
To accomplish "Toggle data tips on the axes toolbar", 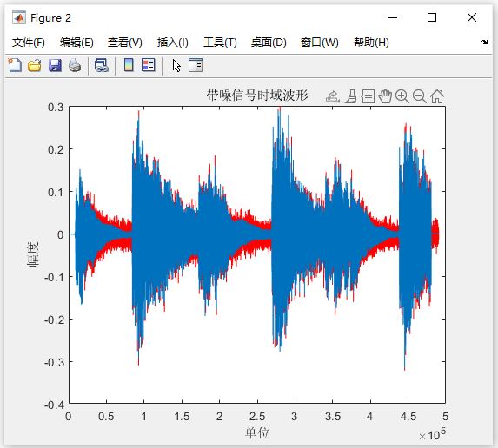I will pyautogui.click(x=368, y=96).
